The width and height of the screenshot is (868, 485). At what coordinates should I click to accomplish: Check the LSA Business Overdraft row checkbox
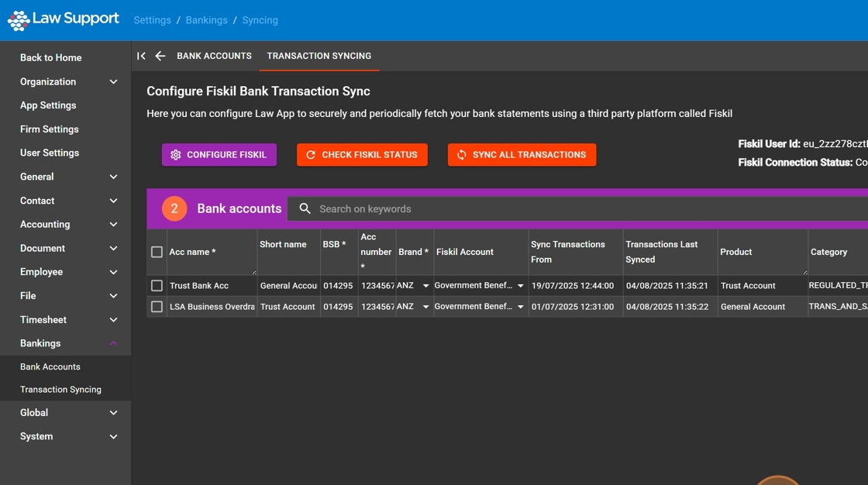(x=157, y=307)
